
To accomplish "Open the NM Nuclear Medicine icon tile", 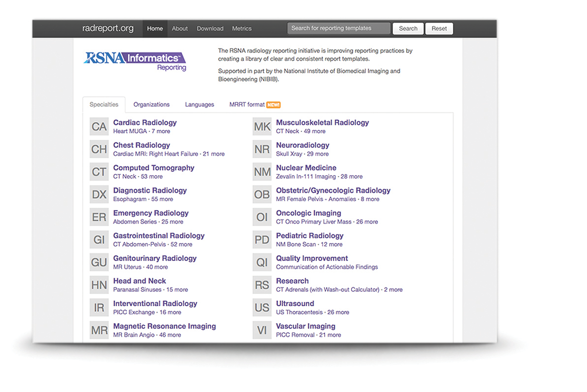I will [x=262, y=172].
